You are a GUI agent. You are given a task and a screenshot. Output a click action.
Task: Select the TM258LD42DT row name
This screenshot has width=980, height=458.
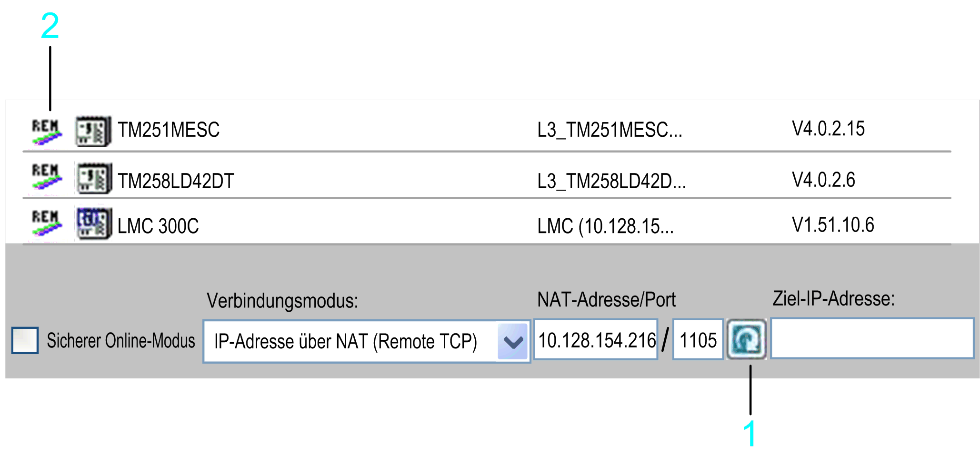coord(176,181)
